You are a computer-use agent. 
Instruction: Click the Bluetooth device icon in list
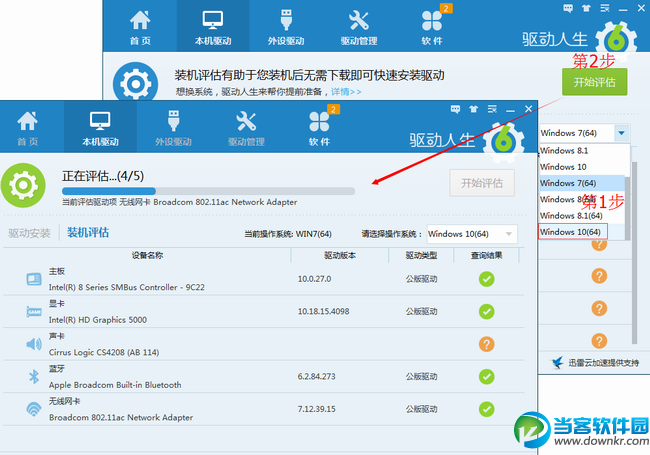(32, 377)
